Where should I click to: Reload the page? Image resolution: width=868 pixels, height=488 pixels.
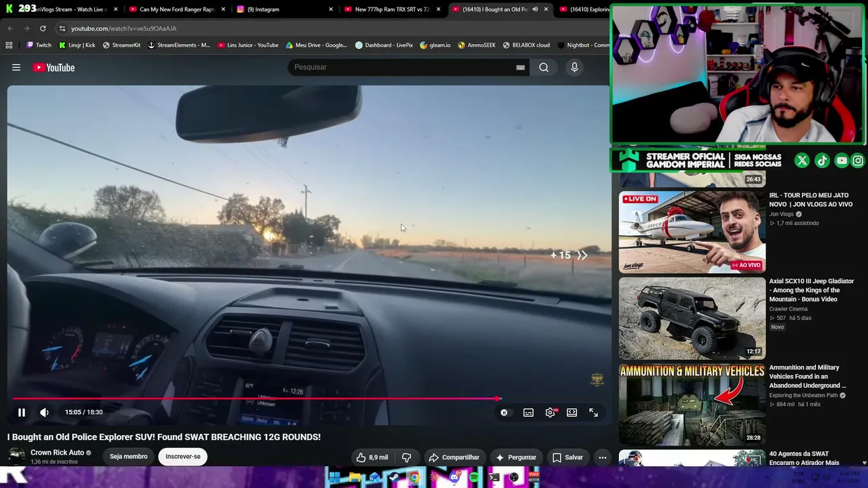[x=43, y=28]
